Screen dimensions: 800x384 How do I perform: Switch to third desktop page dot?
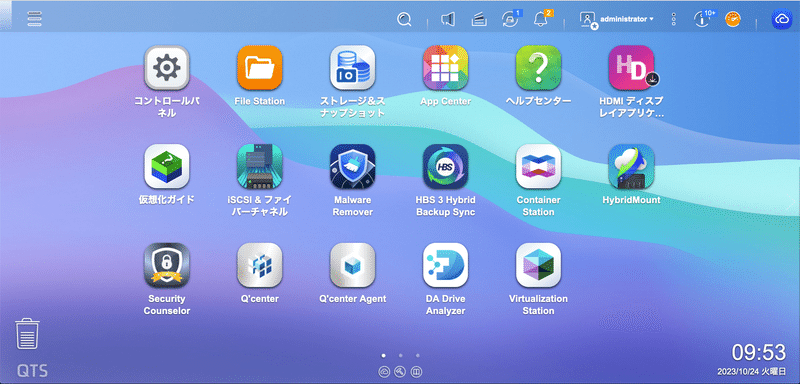[x=418, y=355]
